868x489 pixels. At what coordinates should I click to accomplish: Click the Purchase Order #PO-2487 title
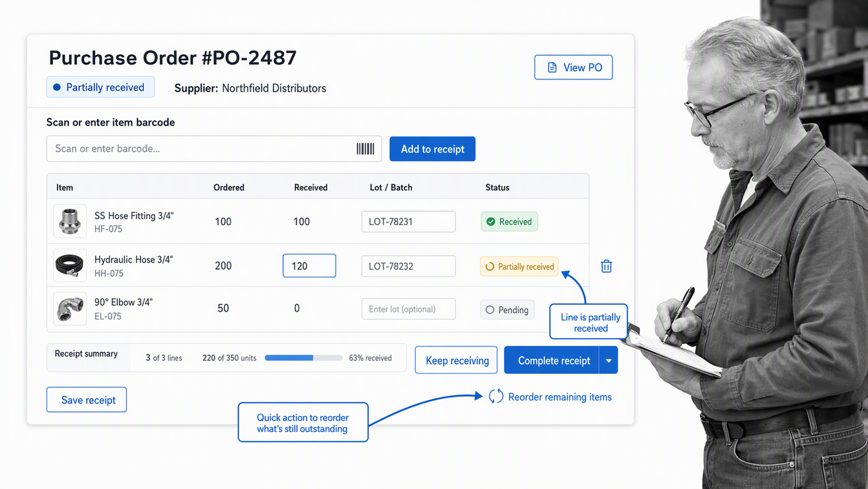tap(173, 58)
